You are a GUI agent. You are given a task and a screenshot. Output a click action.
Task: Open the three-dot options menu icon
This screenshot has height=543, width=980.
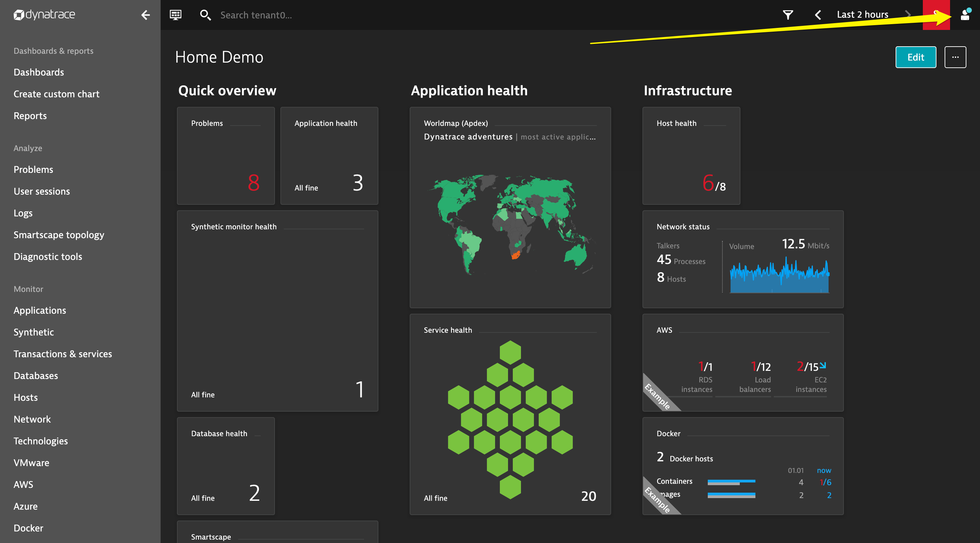[x=955, y=57]
